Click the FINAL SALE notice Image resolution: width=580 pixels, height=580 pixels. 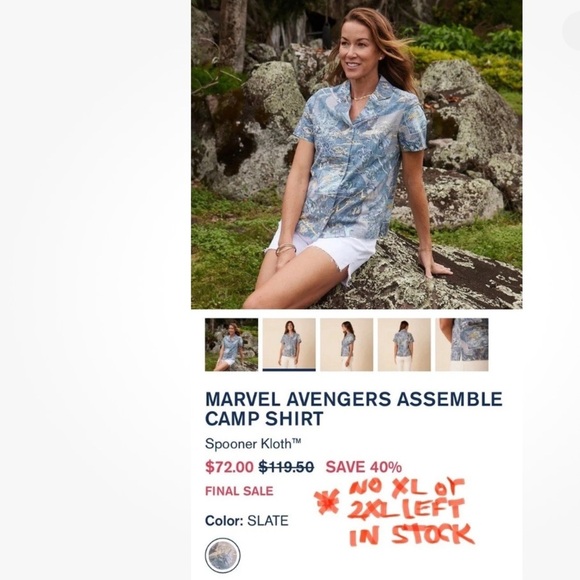(x=239, y=491)
